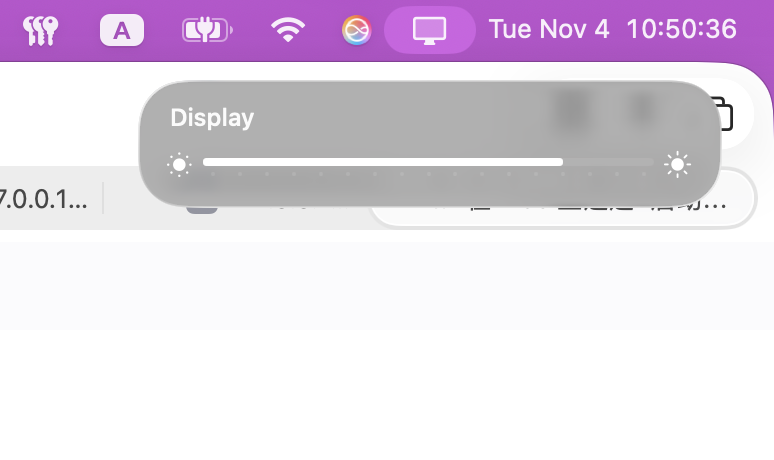Click the Display heading in the popup
774x460 pixels.
[x=212, y=117]
